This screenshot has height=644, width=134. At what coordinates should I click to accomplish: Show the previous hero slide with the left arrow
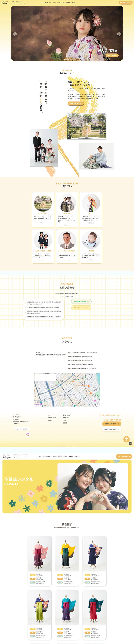coord(15,34)
